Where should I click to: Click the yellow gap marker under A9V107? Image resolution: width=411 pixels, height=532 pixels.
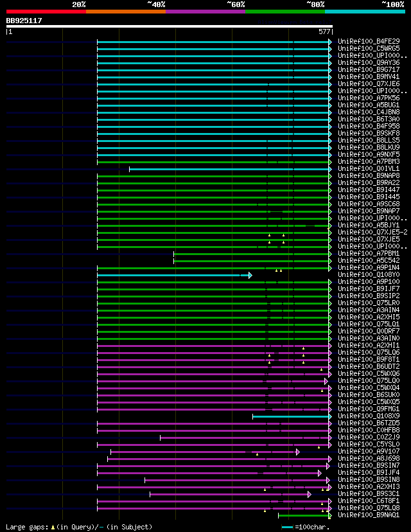[x=257, y=454]
